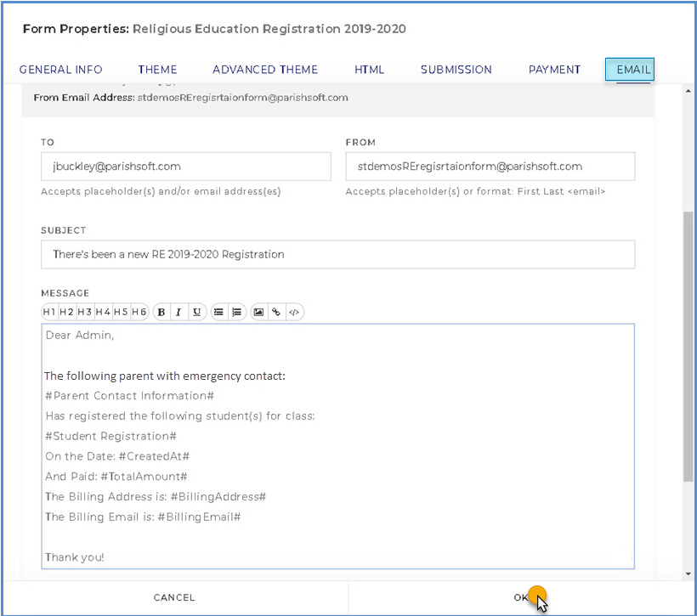Open the ADVANCED THEME tab
Viewport: 697px width, 616px height.
click(265, 70)
